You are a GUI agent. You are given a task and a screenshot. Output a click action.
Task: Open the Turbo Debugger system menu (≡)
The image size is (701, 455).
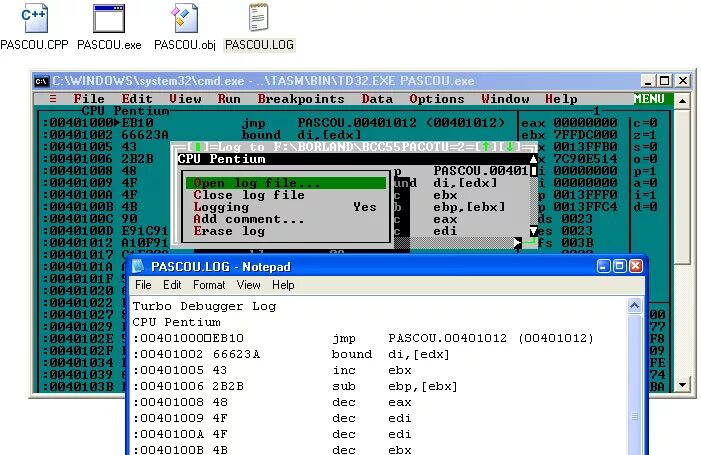[x=53, y=99]
